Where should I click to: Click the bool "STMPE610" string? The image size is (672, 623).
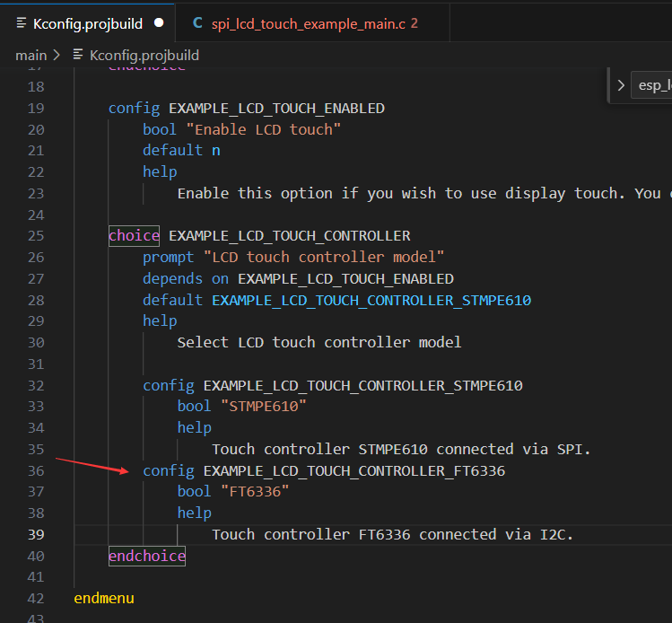pyautogui.click(x=264, y=406)
